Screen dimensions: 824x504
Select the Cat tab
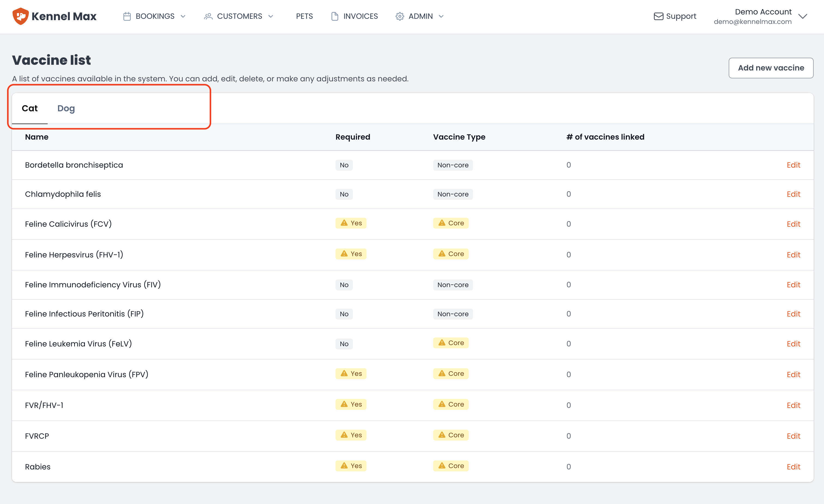(30, 108)
